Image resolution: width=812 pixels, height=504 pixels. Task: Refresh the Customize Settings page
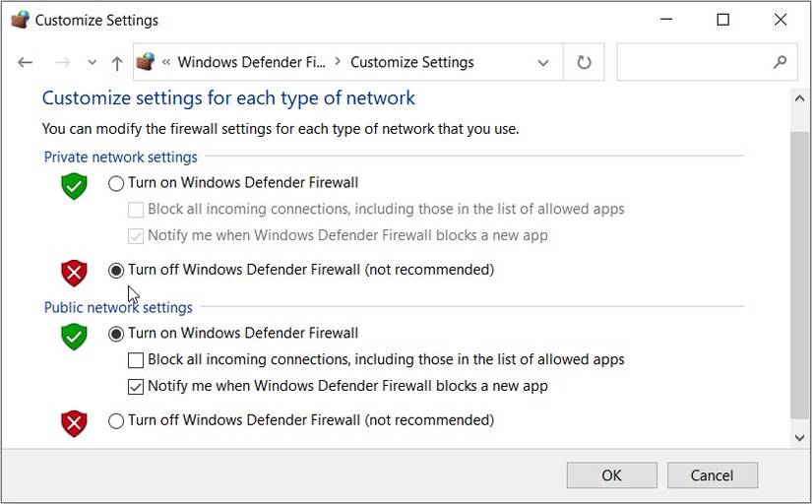pyautogui.click(x=584, y=62)
